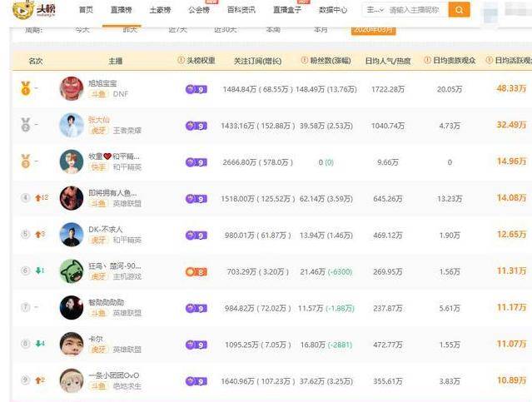
Task: Click the 2020年03月 period button
Action: [x=373, y=30]
